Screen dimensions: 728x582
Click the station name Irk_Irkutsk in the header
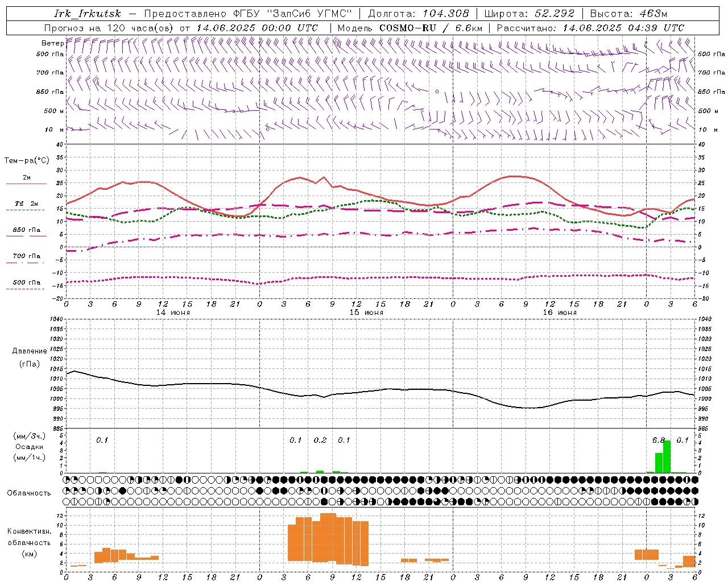point(88,14)
